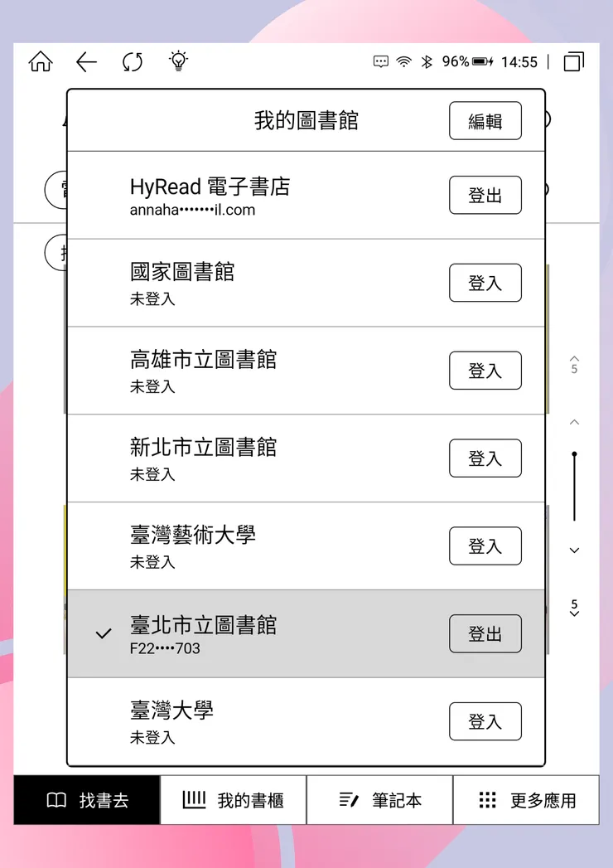The image size is (613, 868).
Task: Open 更多應用 grid menu
Action: point(526,800)
